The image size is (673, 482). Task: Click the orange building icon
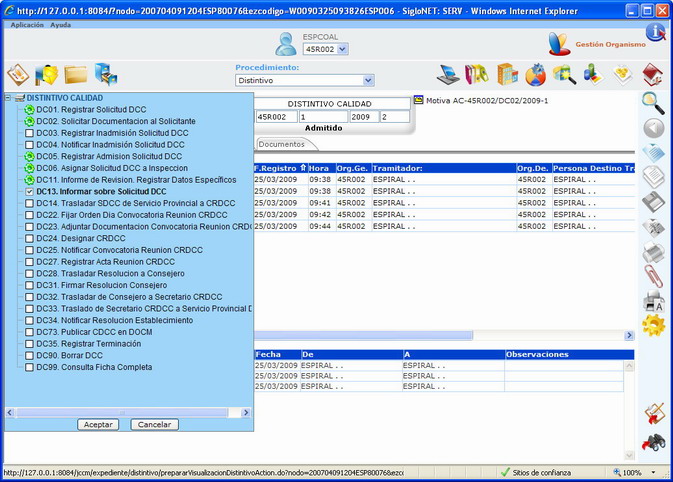pyautogui.click(x=507, y=74)
